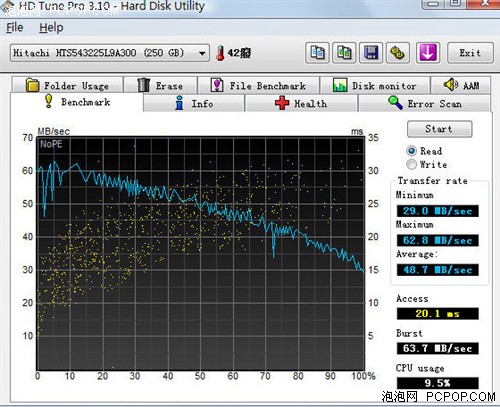Click the floppy disk save screenshot icon
500x407 pixels.
(371, 53)
